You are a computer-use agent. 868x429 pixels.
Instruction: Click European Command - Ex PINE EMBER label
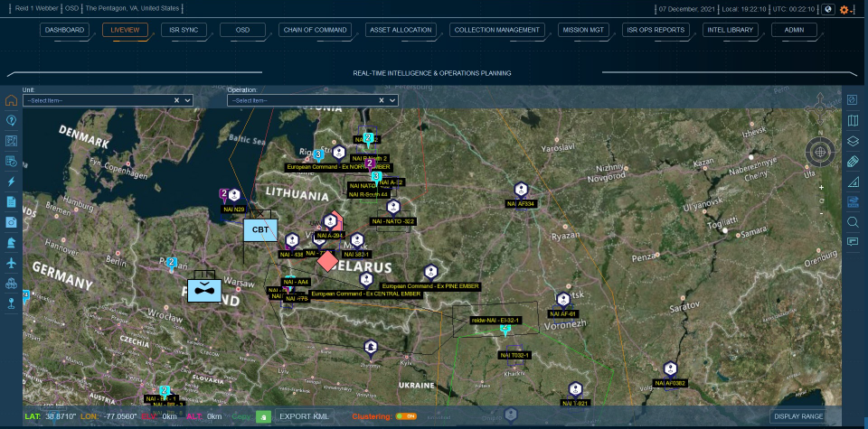[x=430, y=286]
